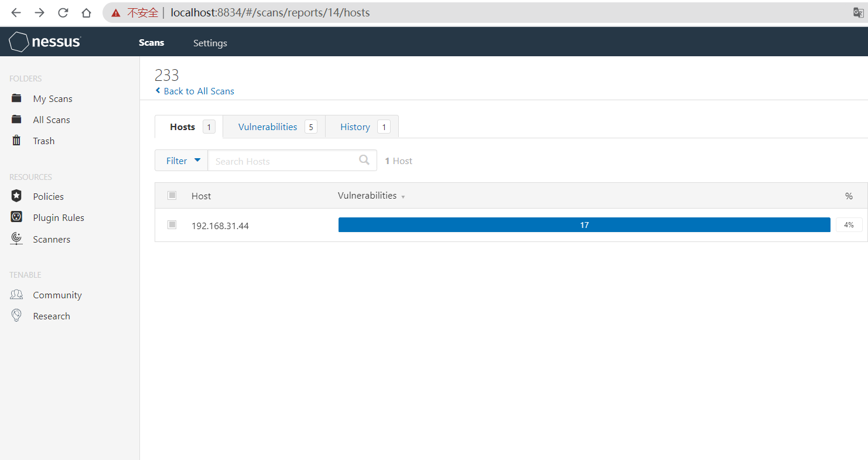The image size is (868, 460).
Task: Click the All Scans folder icon
Action: point(16,120)
